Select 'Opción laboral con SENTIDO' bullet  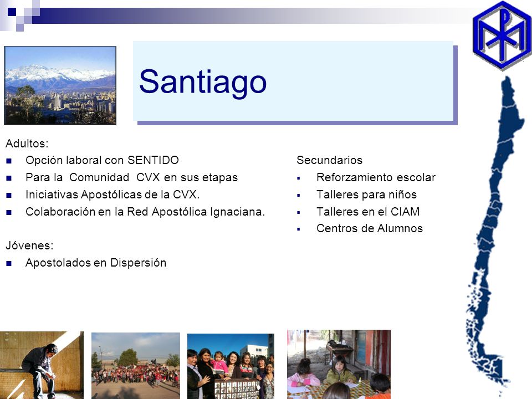point(102,160)
